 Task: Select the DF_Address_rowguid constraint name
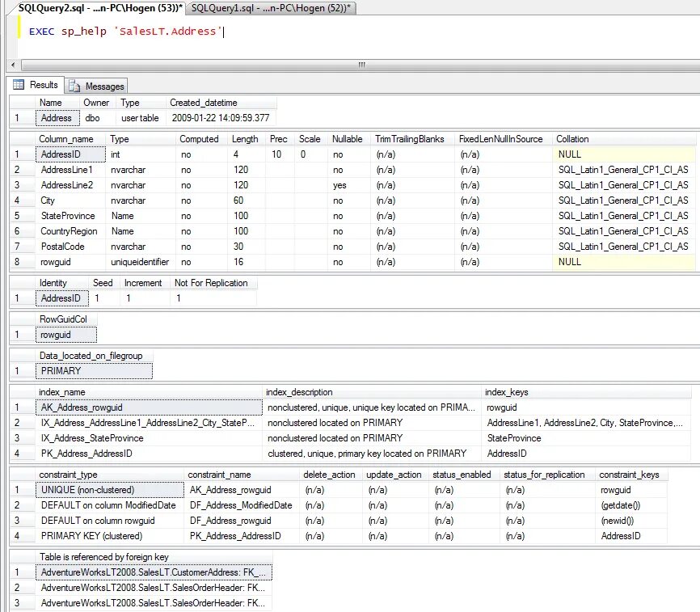click(x=242, y=521)
